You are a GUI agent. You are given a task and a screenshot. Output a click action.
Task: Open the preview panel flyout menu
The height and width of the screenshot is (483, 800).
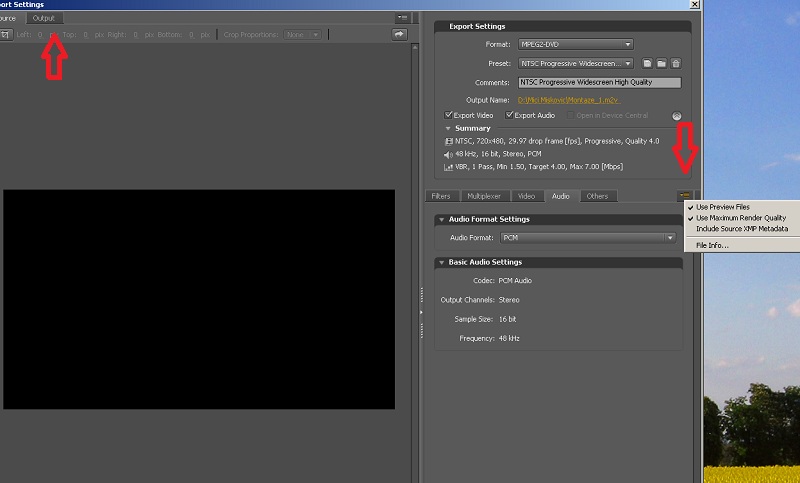pos(402,18)
